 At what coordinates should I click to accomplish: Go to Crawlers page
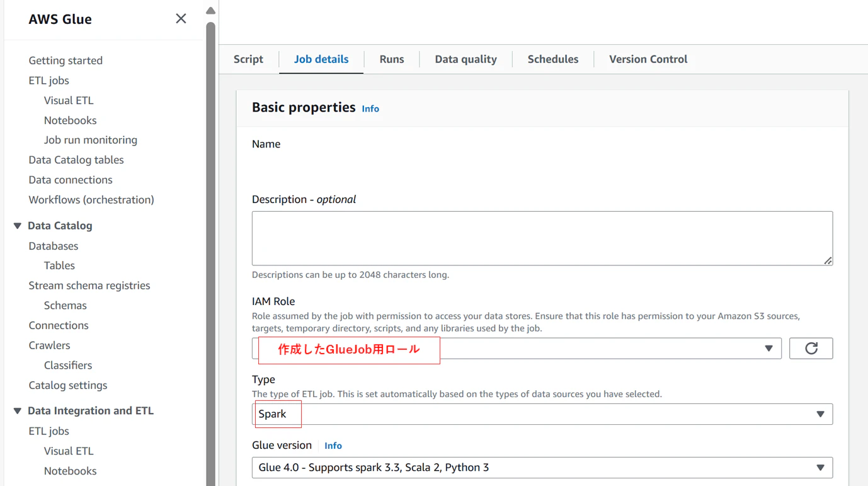click(49, 345)
